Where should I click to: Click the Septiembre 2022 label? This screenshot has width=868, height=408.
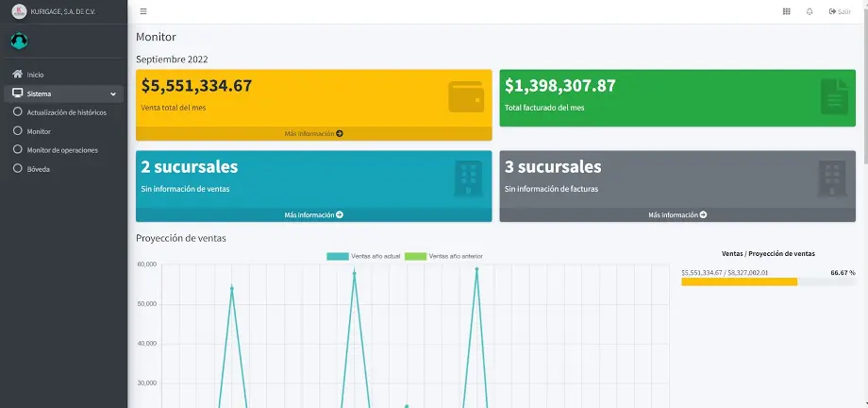click(172, 59)
